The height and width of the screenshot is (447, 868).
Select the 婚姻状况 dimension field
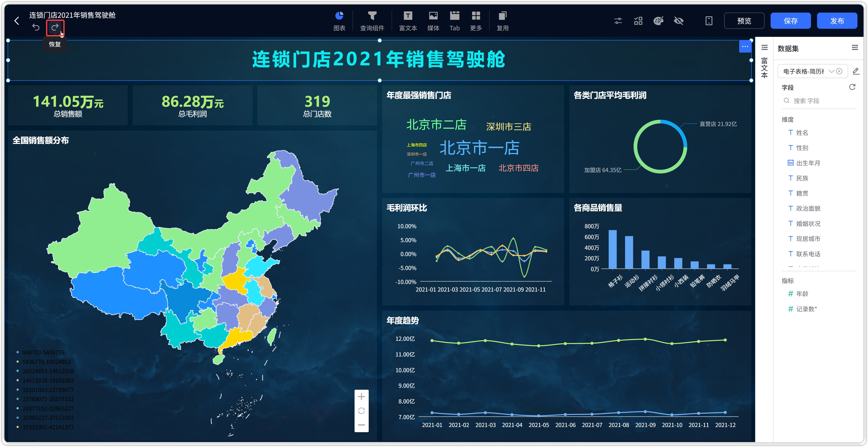tap(804, 224)
